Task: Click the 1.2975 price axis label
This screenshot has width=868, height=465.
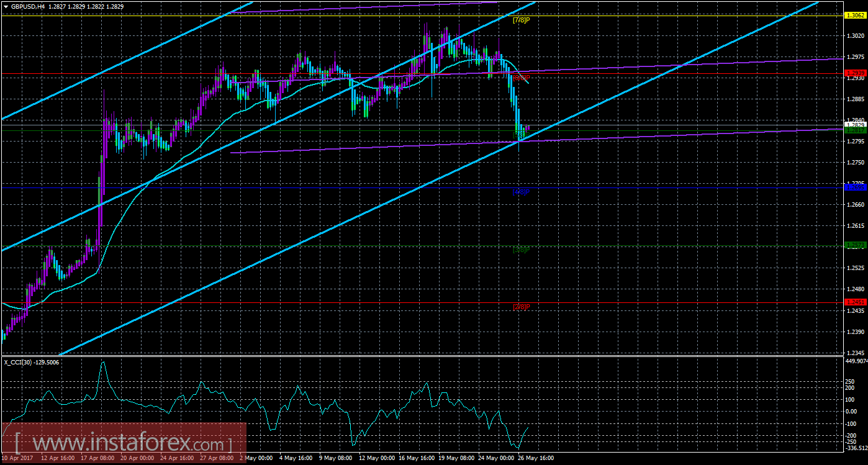Action: coord(856,57)
